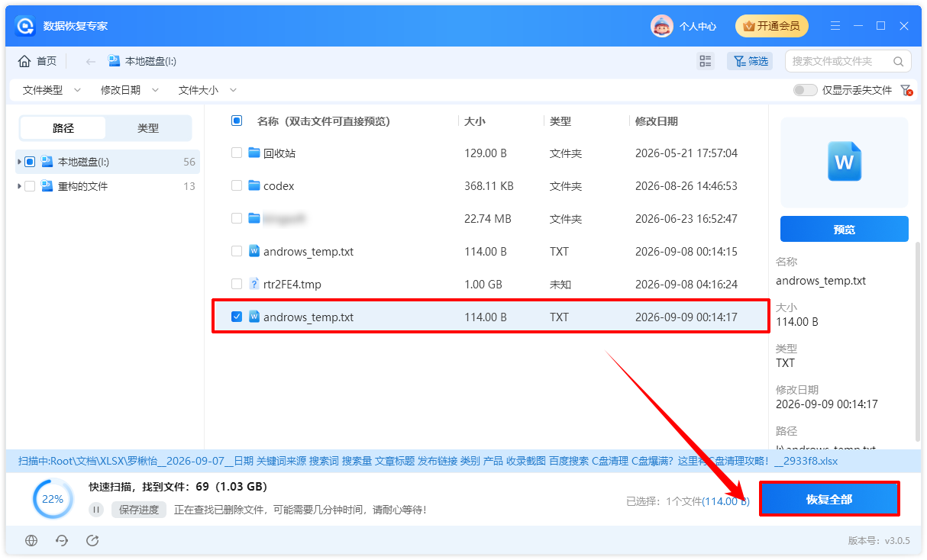Click the 预览 button
Image resolution: width=927 pixels, height=560 pixels.
[x=845, y=229]
